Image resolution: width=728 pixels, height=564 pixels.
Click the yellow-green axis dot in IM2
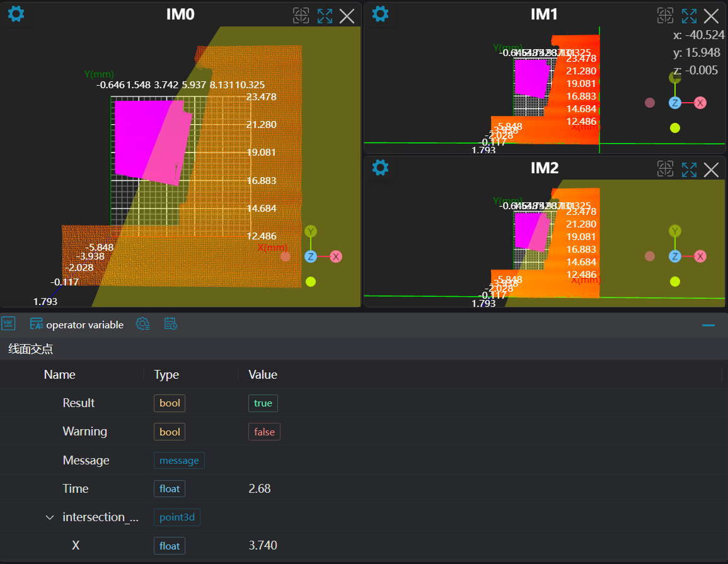675,281
